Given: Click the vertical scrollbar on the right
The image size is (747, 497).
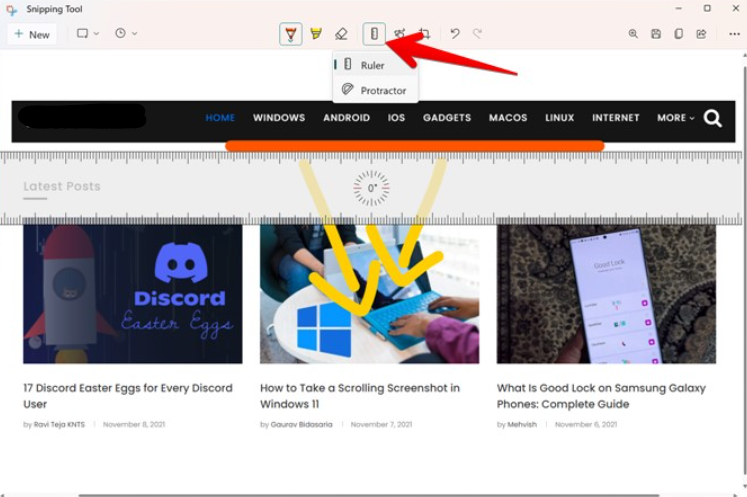Looking at the screenshot, I should tap(745, 272).
